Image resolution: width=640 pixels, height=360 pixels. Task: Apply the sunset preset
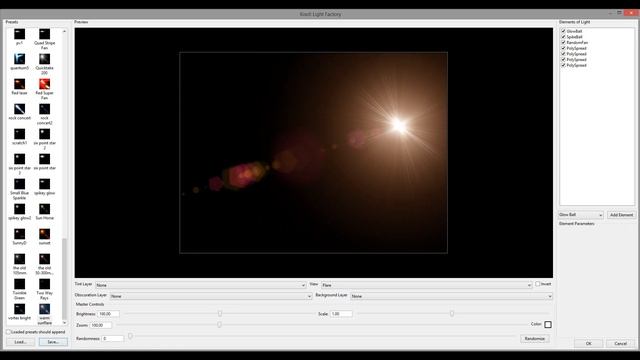point(44,234)
